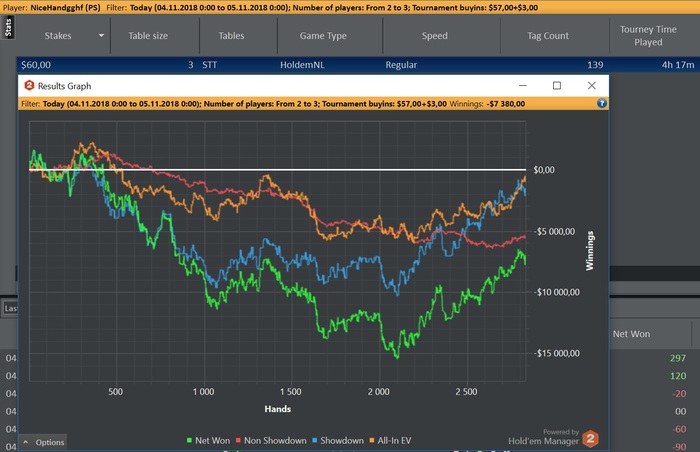Close the Results Graph window
The height and width of the screenshot is (452, 700).
592,85
